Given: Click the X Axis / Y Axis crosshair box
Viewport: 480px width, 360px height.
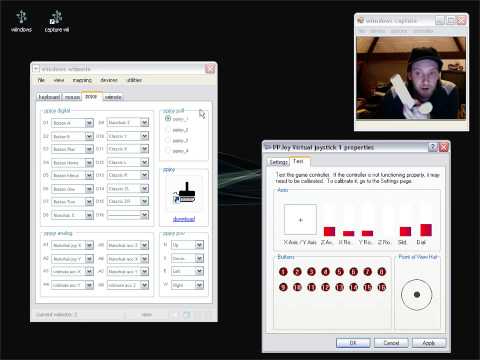Looking at the screenshot, I should (x=300, y=220).
